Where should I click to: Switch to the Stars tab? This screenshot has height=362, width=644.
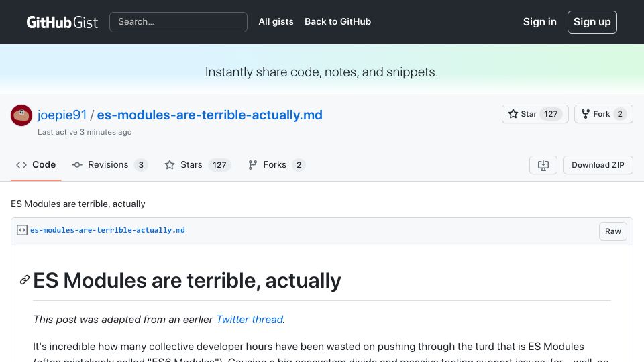(x=197, y=165)
